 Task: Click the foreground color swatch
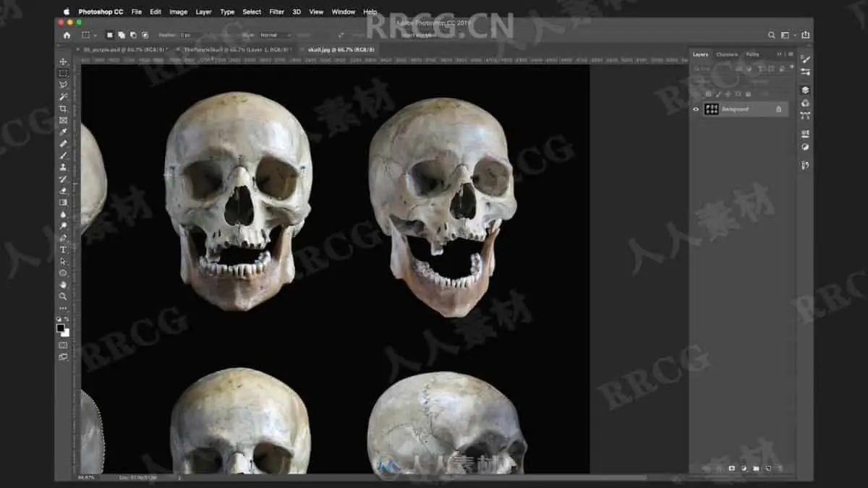(x=61, y=328)
